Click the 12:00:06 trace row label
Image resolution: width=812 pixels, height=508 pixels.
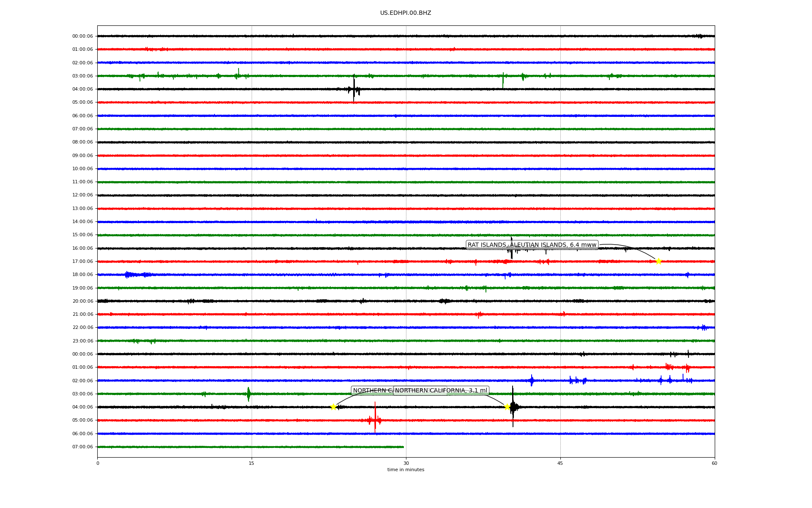82,195
